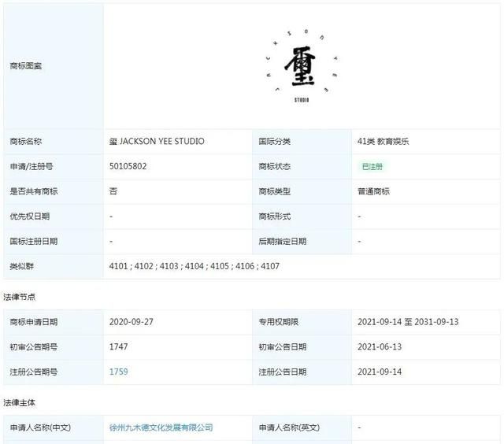Click the 申请/注册号 field label

(x=31, y=166)
